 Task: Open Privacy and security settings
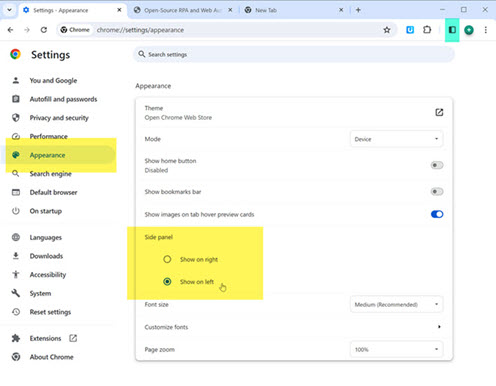[x=59, y=118]
